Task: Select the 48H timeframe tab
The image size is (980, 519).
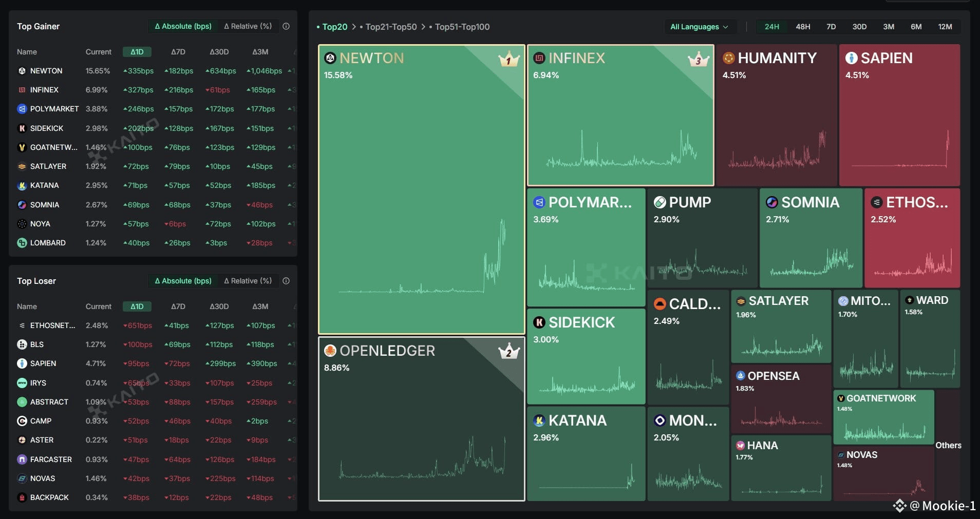Action: pos(803,27)
